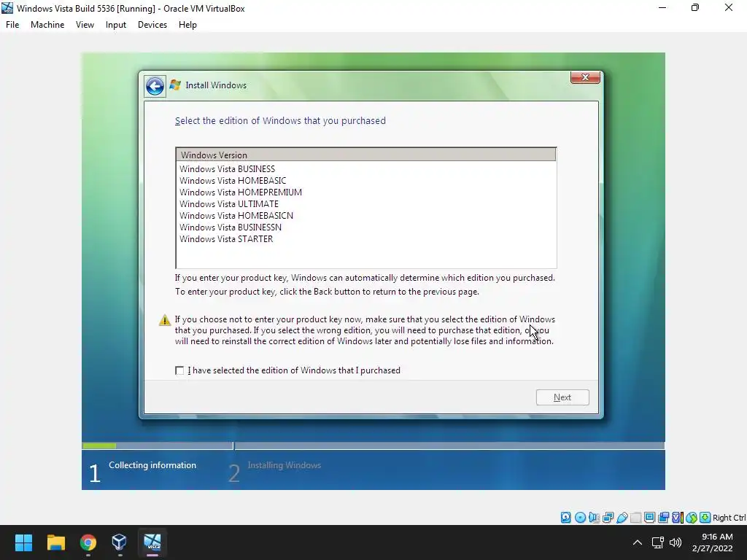Click the 'Collecting information' step label
747x560 pixels.
152,465
